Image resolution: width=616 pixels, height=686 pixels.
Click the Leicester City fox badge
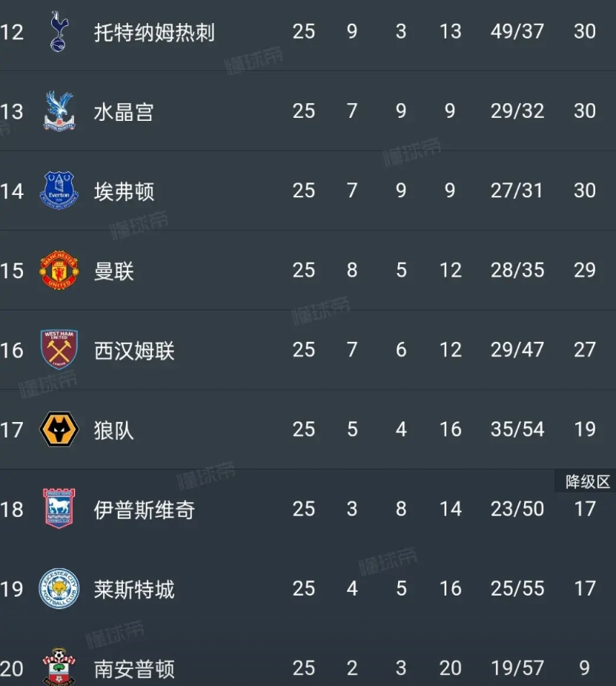coord(59,588)
